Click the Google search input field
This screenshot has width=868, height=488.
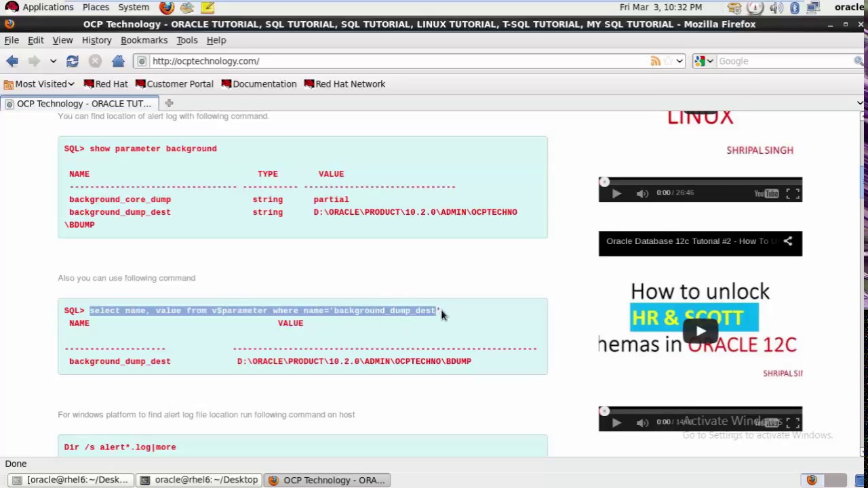coord(785,61)
